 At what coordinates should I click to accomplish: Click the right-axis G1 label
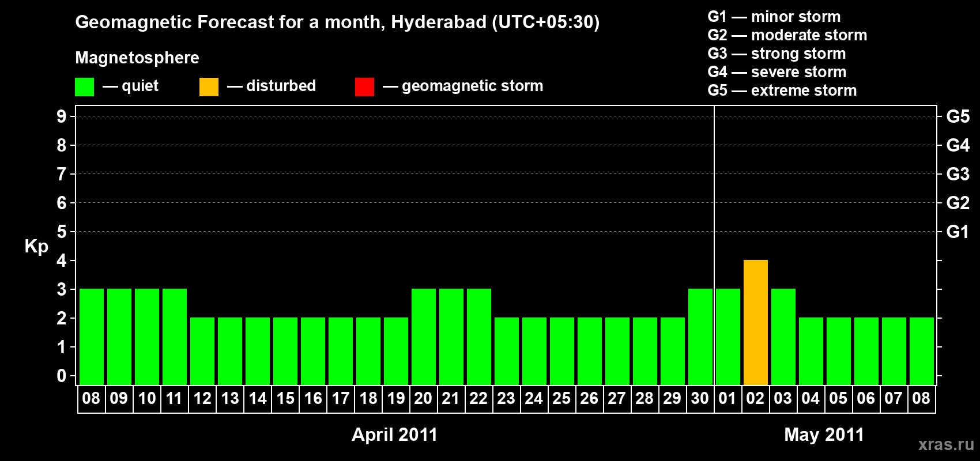coord(958,232)
